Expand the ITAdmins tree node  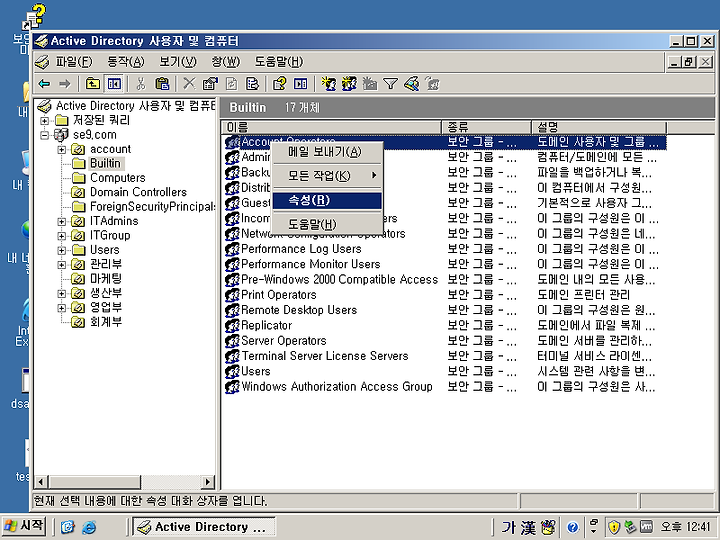62,221
